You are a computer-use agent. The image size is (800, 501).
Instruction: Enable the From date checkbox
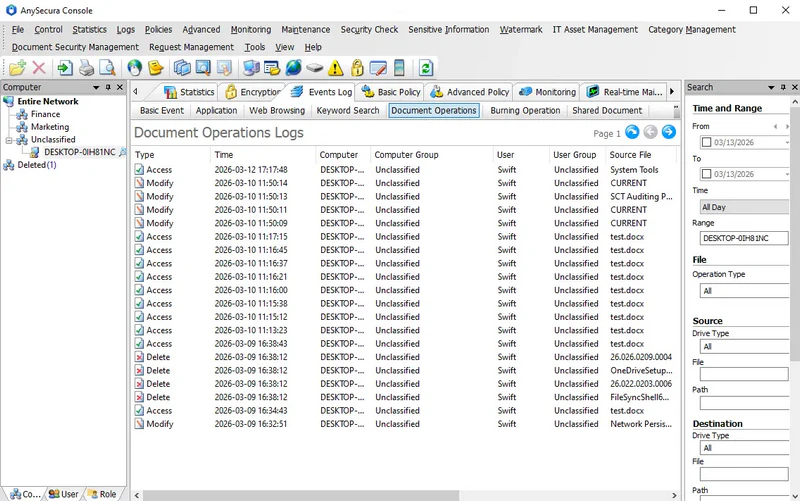tap(707, 142)
